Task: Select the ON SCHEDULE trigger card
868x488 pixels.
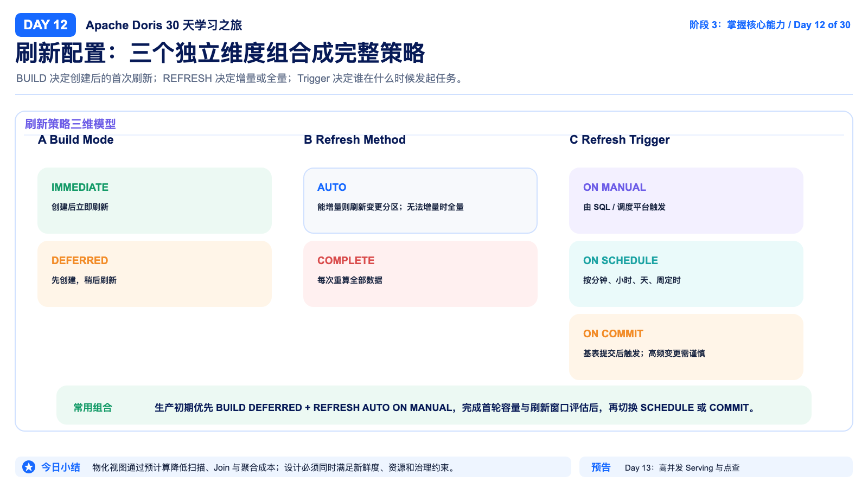Action: 686,274
